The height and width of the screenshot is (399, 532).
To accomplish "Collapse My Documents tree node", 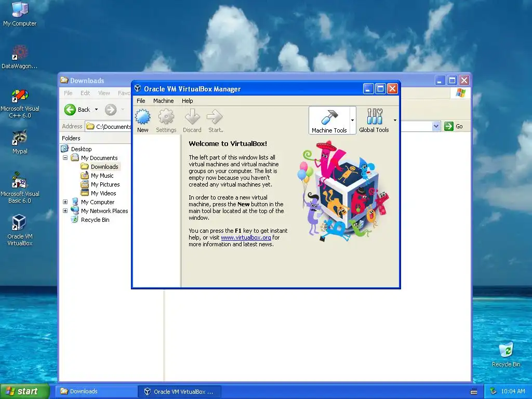I will (65, 158).
